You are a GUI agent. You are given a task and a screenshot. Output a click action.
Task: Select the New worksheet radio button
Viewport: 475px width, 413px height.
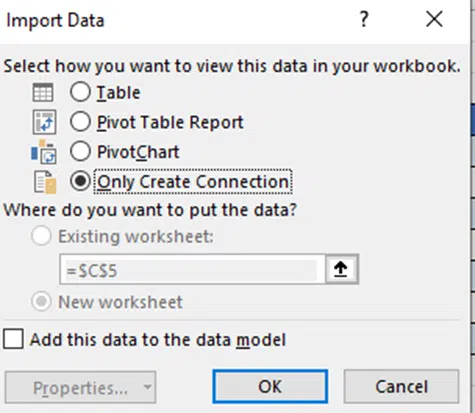pyautogui.click(x=41, y=302)
